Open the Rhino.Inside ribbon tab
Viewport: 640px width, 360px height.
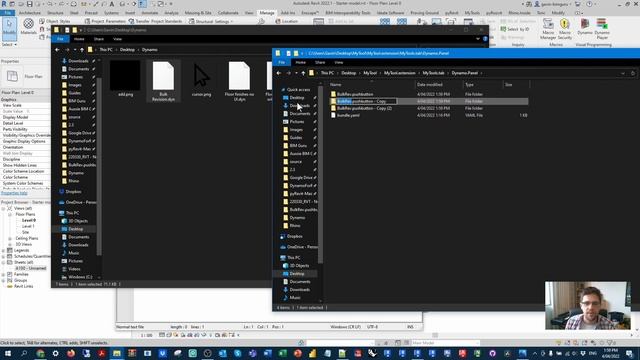coord(519,13)
